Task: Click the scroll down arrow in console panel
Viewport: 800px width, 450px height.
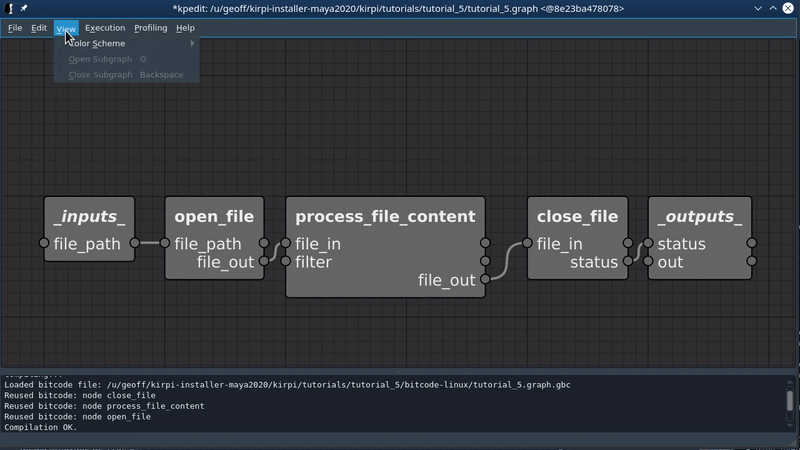Action: pyautogui.click(x=790, y=426)
